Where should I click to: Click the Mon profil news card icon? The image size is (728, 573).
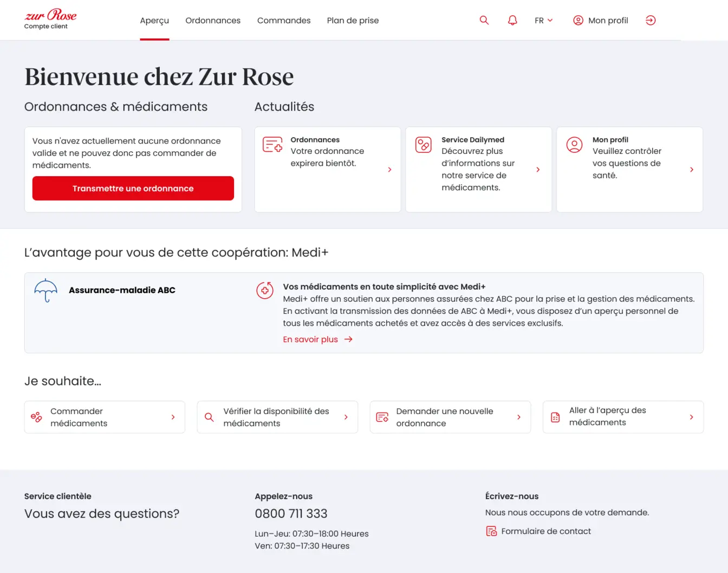[574, 145]
